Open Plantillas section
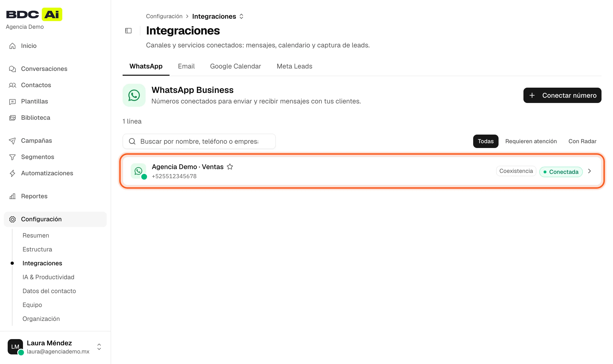Screen dimensions: 613x364 coord(55,102)
